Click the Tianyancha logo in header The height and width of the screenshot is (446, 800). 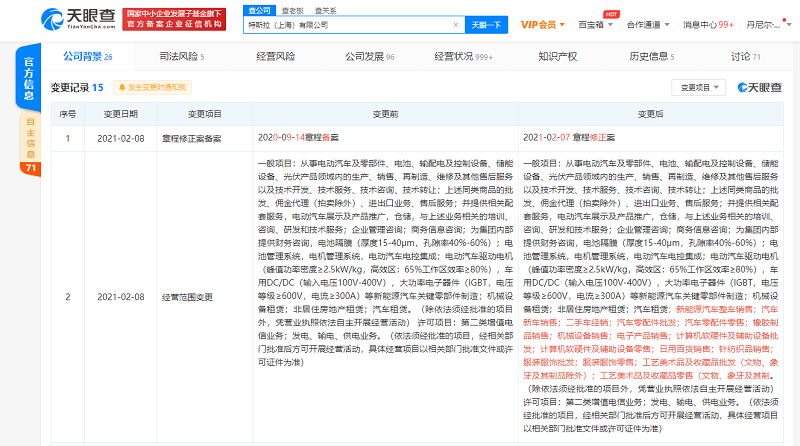[78, 19]
